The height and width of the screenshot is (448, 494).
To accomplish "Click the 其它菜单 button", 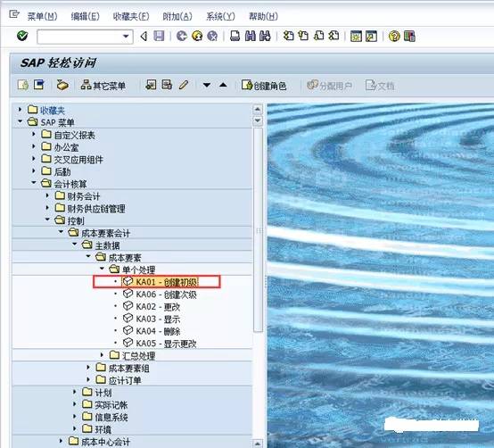I will 103,85.
